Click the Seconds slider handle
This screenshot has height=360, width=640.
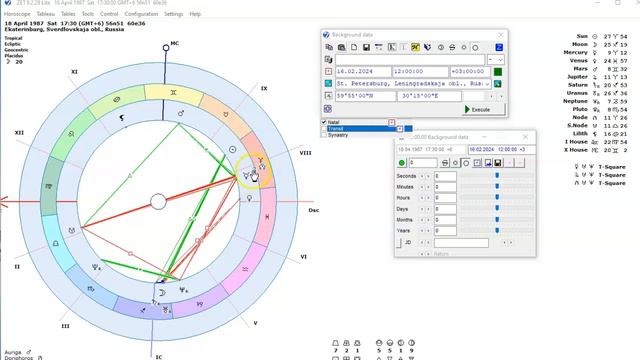click(x=497, y=176)
